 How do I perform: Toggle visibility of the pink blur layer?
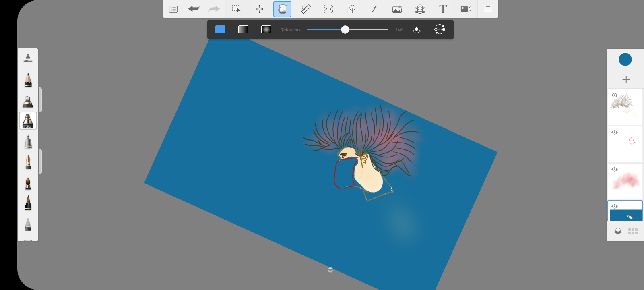[614, 170]
